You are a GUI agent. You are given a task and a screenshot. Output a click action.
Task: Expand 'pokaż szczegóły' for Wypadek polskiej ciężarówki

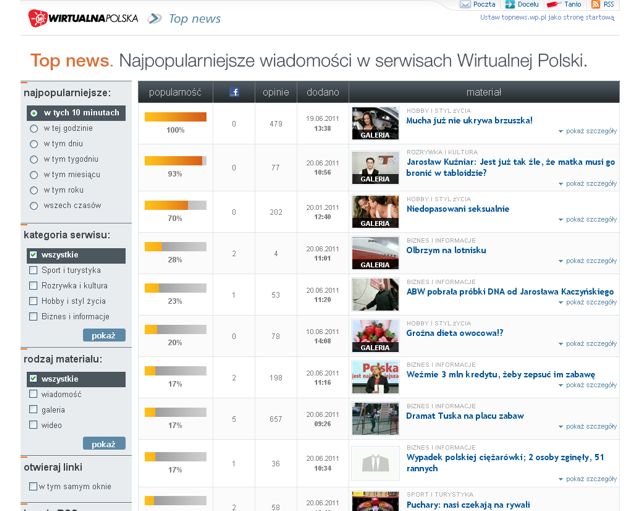[x=587, y=479]
